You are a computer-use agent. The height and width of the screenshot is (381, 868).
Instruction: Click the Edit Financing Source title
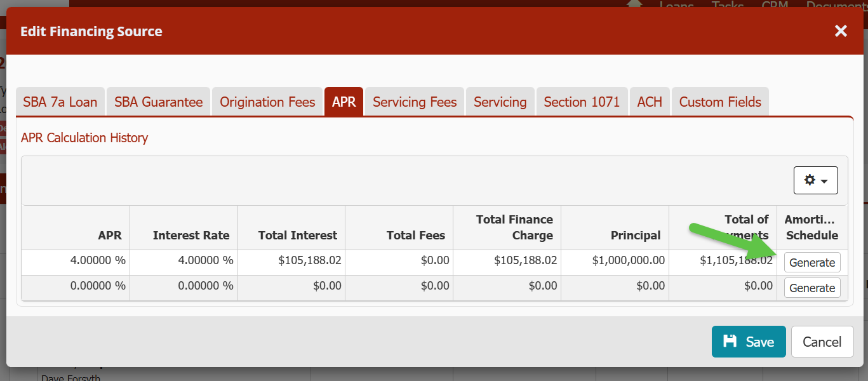pos(91,31)
